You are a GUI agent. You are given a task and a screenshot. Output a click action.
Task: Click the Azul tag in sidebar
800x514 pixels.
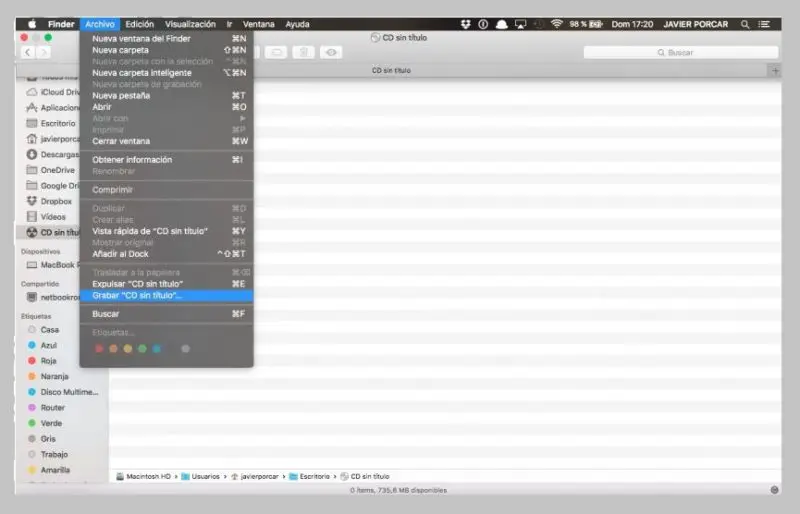[42, 345]
